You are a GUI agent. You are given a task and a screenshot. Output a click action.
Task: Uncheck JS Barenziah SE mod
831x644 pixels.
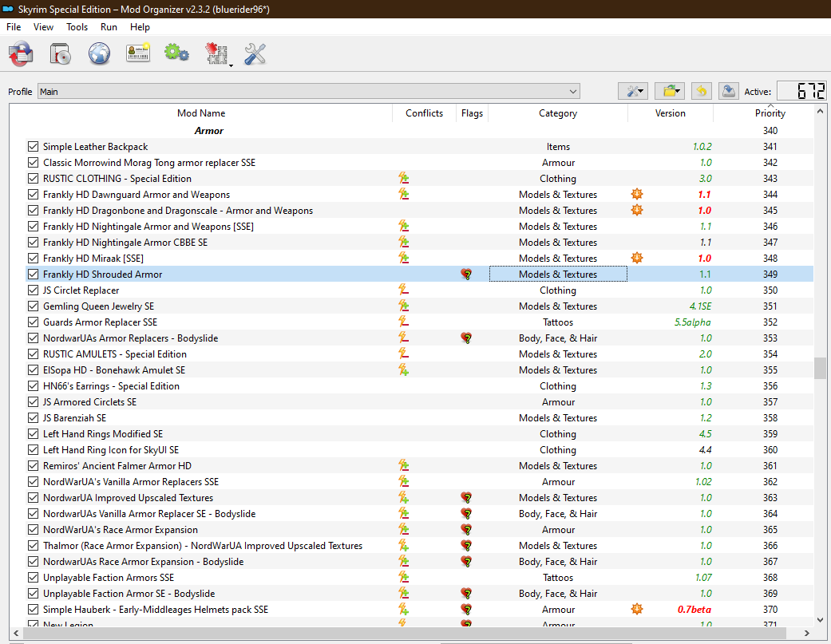coord(33,418)
